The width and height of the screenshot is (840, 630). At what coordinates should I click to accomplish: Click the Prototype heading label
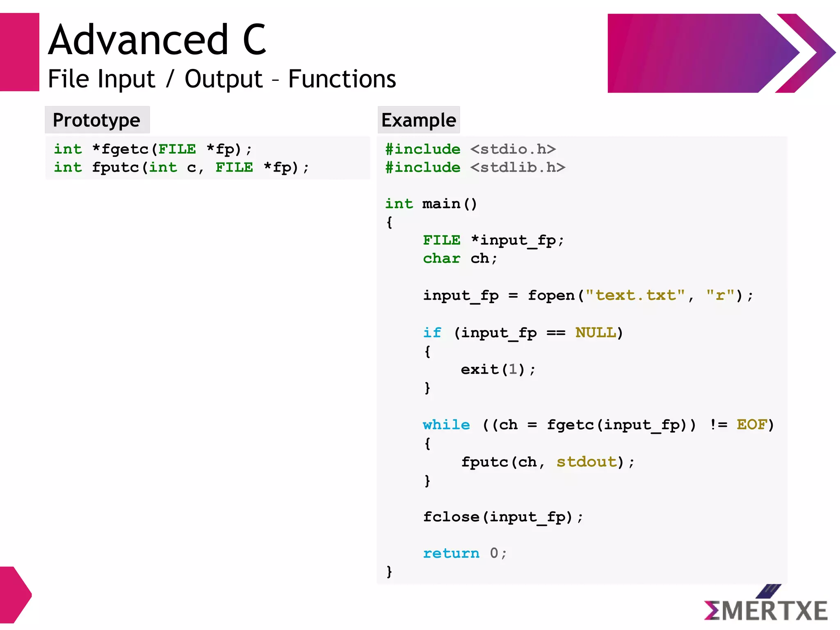tap(97, 120)
